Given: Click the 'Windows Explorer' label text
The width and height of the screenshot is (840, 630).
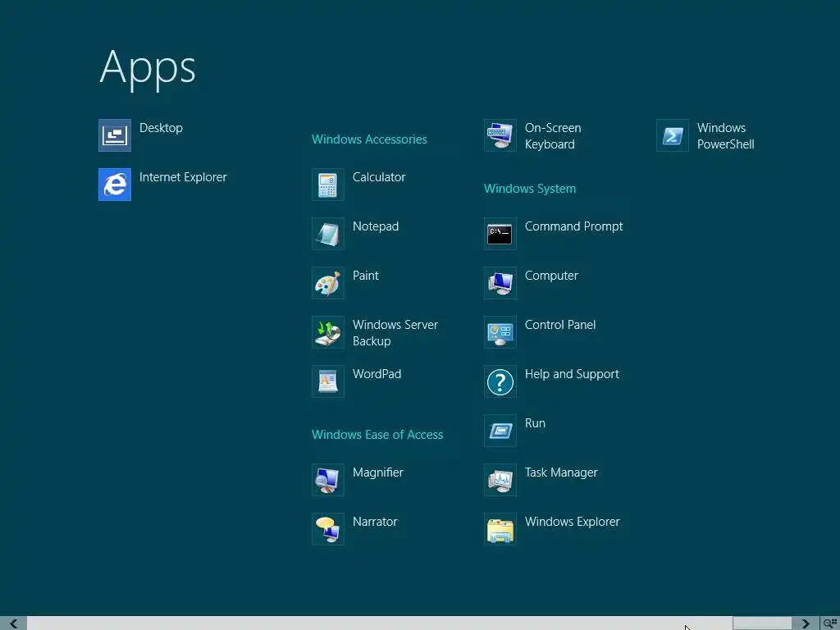Looking at the screenshot, I should (x=572, y=522).
